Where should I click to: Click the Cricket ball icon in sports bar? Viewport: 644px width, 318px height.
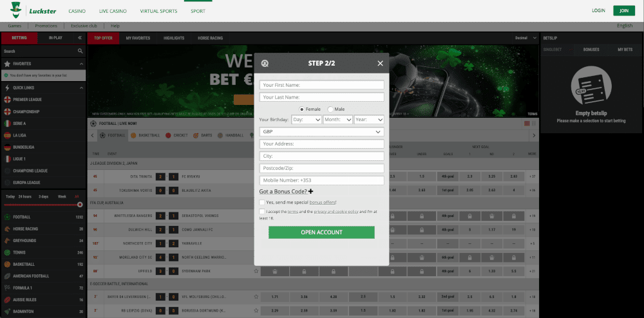pos(169,136)
